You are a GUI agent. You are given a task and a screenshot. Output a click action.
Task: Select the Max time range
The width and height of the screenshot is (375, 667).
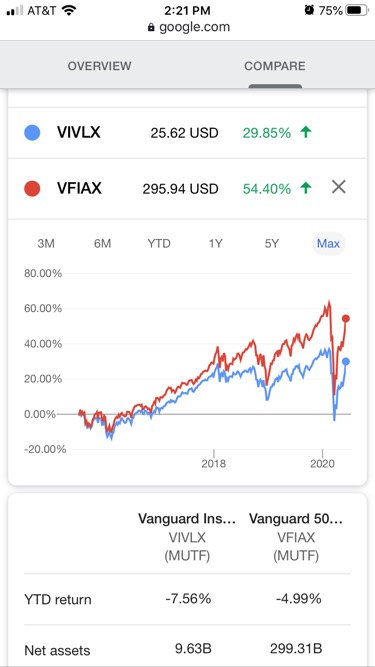pyautogui.click(x=329, y=244)
